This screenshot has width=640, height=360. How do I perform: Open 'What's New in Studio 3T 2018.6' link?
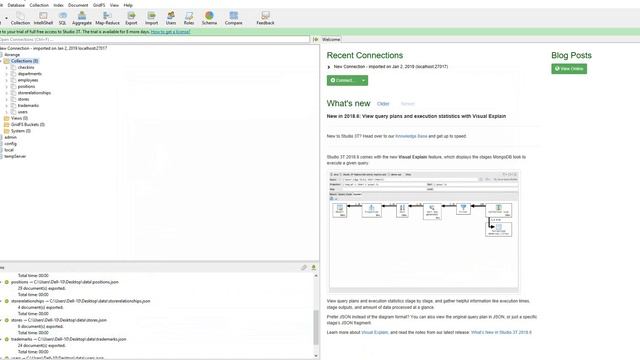click(x=501, y=333)
